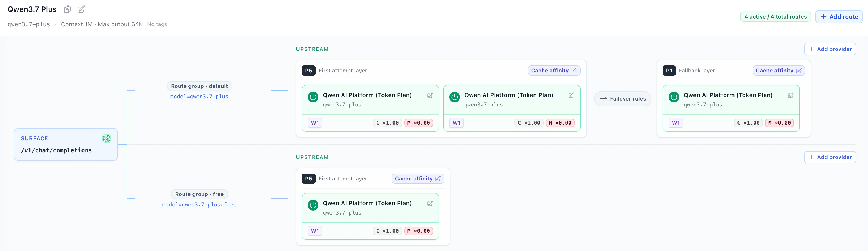
Task: Click M ×0.00 on first default First attempt provider
Action: pos(418,123)
